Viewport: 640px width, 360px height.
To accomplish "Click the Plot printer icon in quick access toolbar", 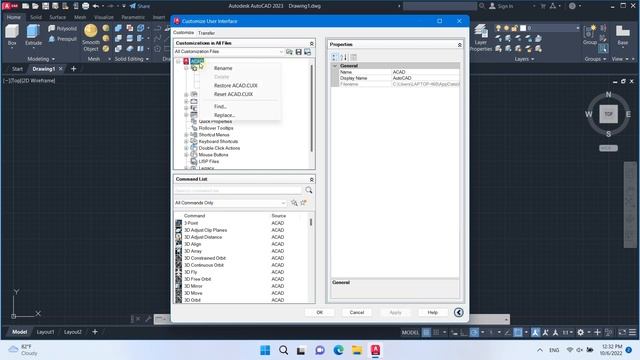I will click(85, 6).
